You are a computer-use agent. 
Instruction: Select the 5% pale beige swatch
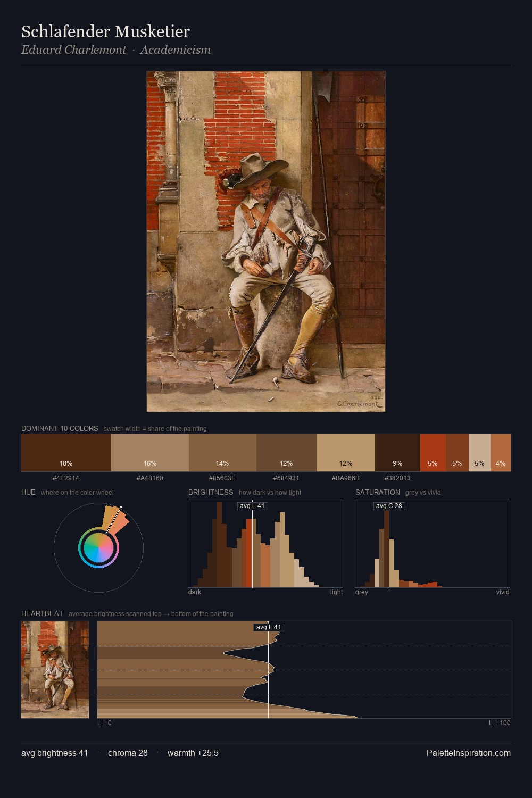(480, 453)
